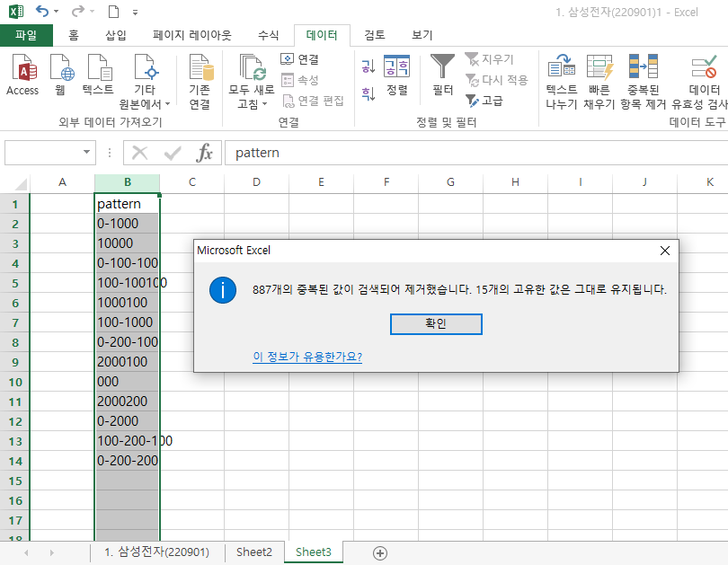
Task: Switch to the 삽입 ribbon tab
Action: pyautogui.click(x=116, y=35)
